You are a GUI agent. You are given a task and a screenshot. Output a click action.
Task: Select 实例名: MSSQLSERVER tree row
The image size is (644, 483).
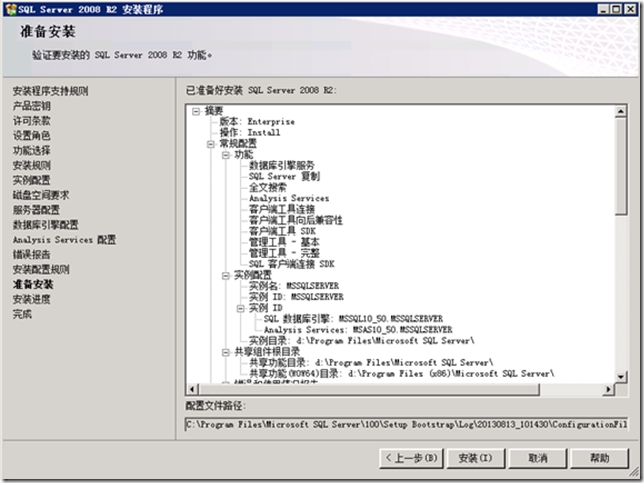[x=294, y=286]
